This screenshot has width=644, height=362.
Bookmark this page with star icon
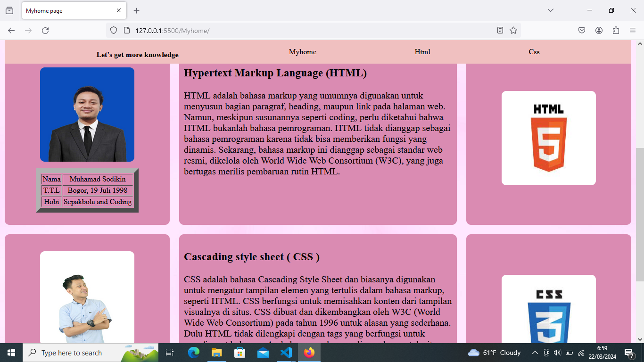tap(513, 31)
